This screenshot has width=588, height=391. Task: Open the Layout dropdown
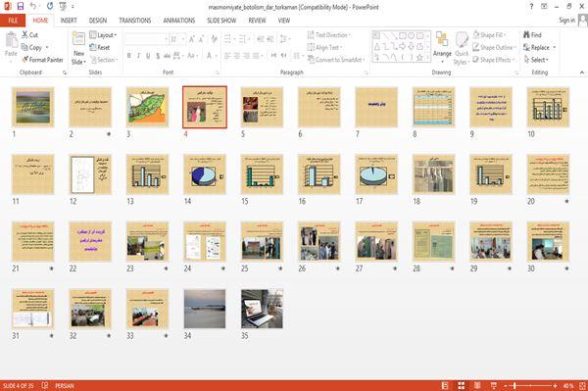[x=103, y=35]
